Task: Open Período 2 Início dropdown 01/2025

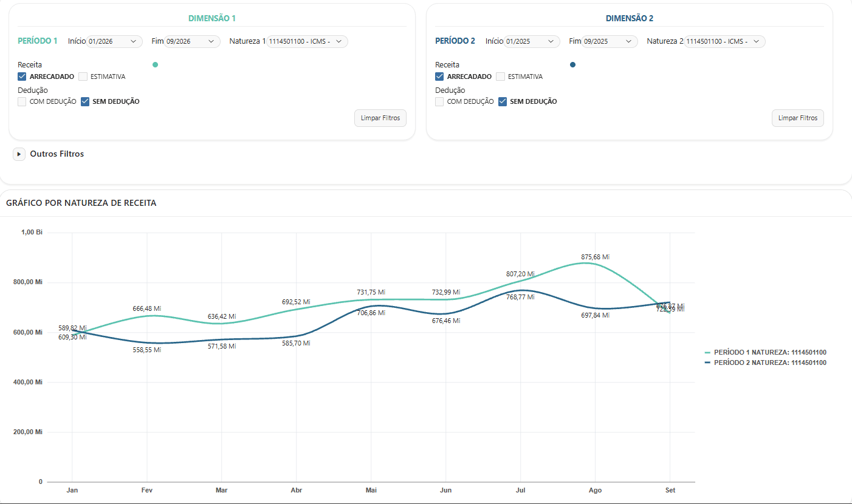Action: [532, 41]
